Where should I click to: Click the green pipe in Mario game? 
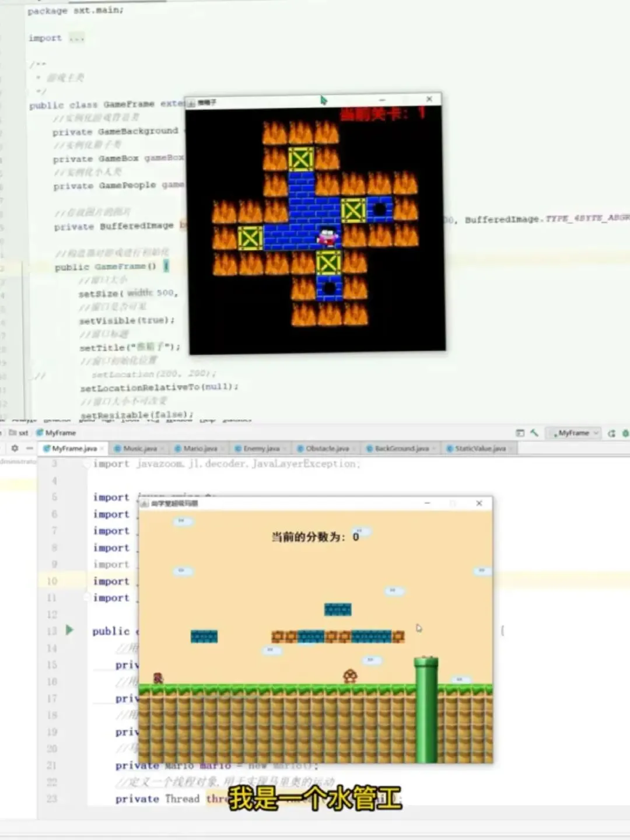(426, 709)
